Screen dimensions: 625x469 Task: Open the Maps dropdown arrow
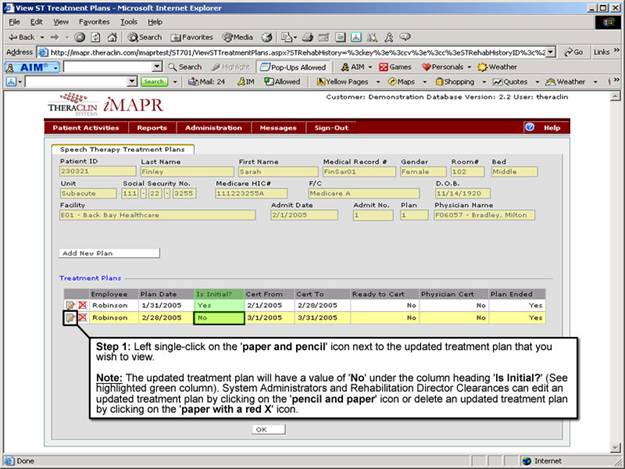click(x=425, y=82)
